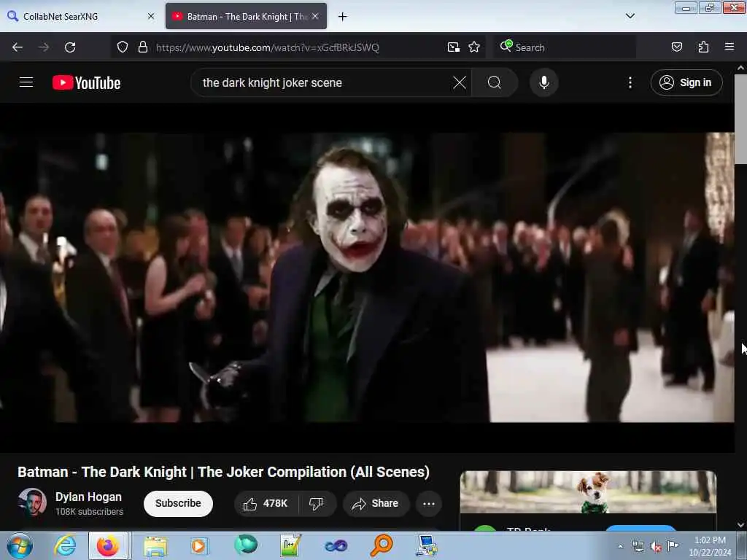747x560 pixels.
Task: Open Dylan Hogan channel avatar
Action: (x=32, y=502)
